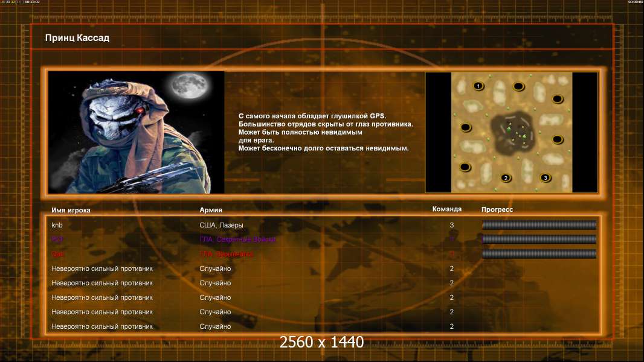
Task: Select the knb player row
Action: pos(323,225)
